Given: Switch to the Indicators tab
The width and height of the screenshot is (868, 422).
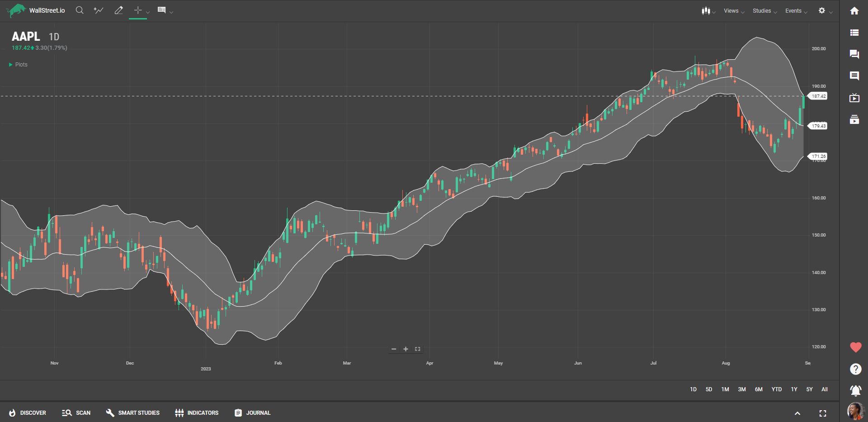Looking at the screenshot, I should (197, 413).
